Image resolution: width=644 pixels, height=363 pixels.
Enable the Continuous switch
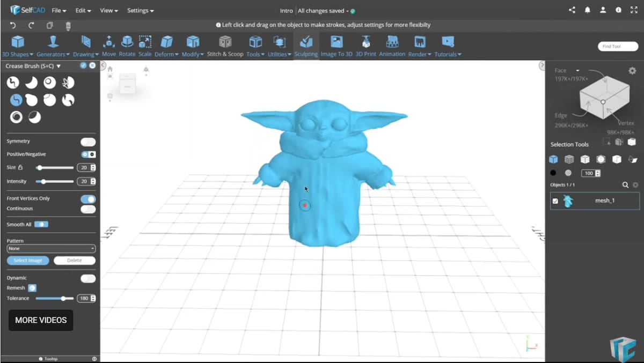coord(88,209)
